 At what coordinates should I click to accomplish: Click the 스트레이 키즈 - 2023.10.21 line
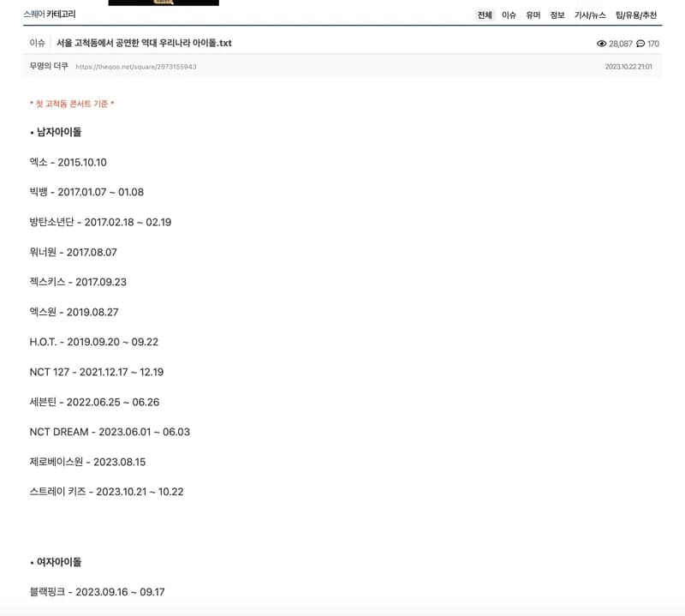tap(106, 492)
